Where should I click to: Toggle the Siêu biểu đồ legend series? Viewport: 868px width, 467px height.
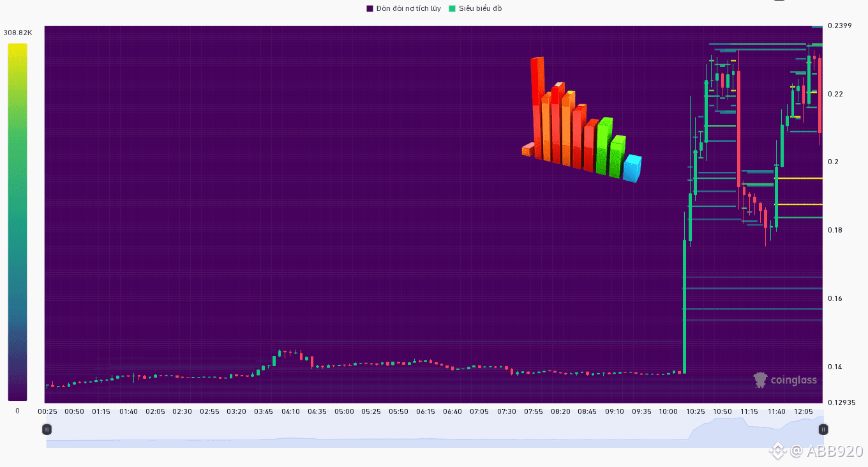tap(475, 8)
